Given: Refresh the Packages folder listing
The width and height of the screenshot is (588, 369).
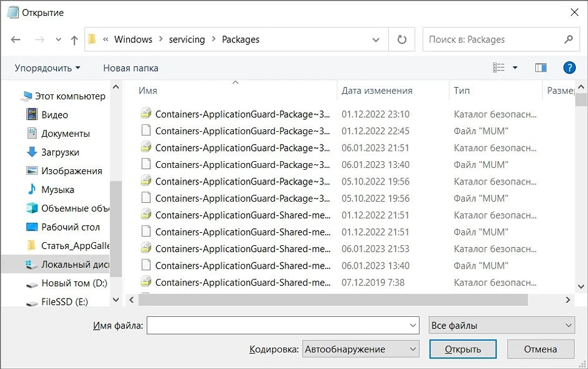Looking at the screenshot, I should tap(401, 39).
